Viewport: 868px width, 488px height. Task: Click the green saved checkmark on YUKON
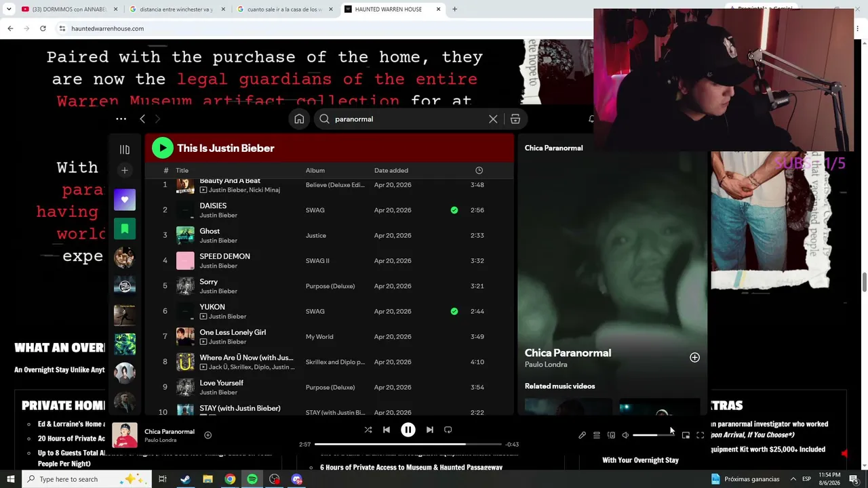click(454, 311)
